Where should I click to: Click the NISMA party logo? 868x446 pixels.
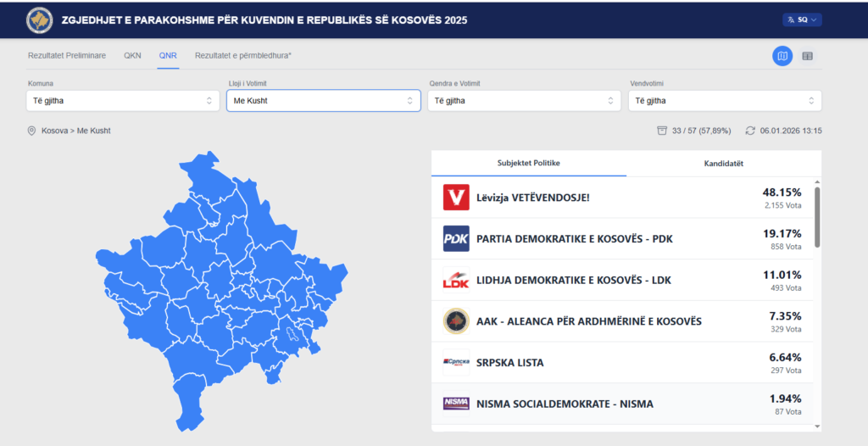(x=456, y=404)
